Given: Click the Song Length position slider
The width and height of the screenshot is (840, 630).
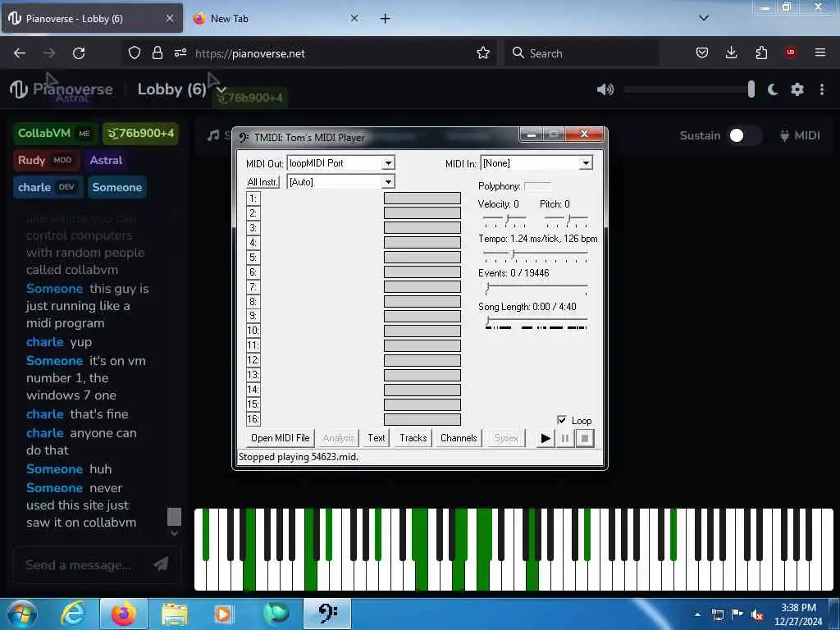Looking at the screenshot, I should [535, 322].
